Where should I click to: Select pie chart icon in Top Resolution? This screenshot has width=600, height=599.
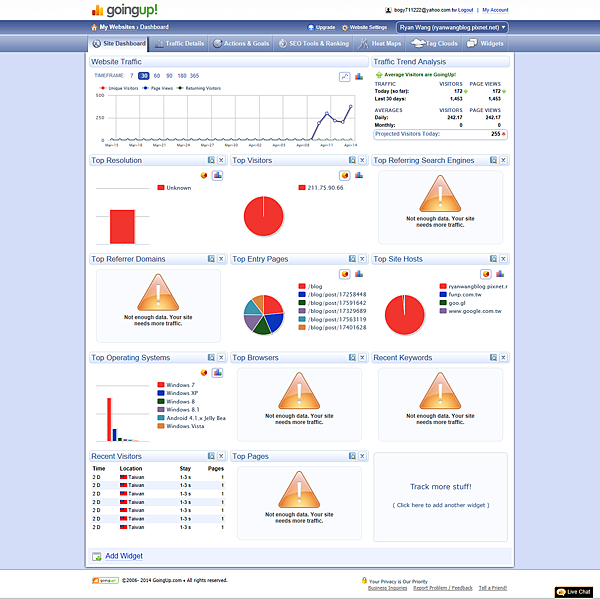(204, 175)
